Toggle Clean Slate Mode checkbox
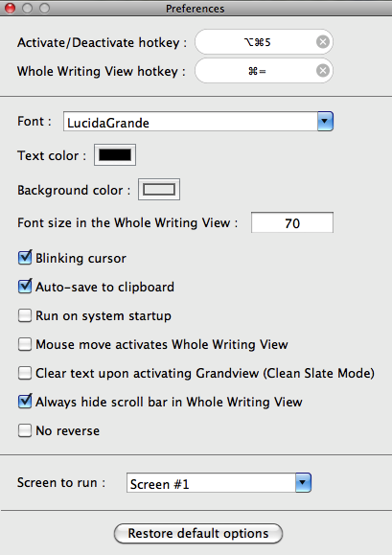Screen dimensions: 392x555 [25, 373]
